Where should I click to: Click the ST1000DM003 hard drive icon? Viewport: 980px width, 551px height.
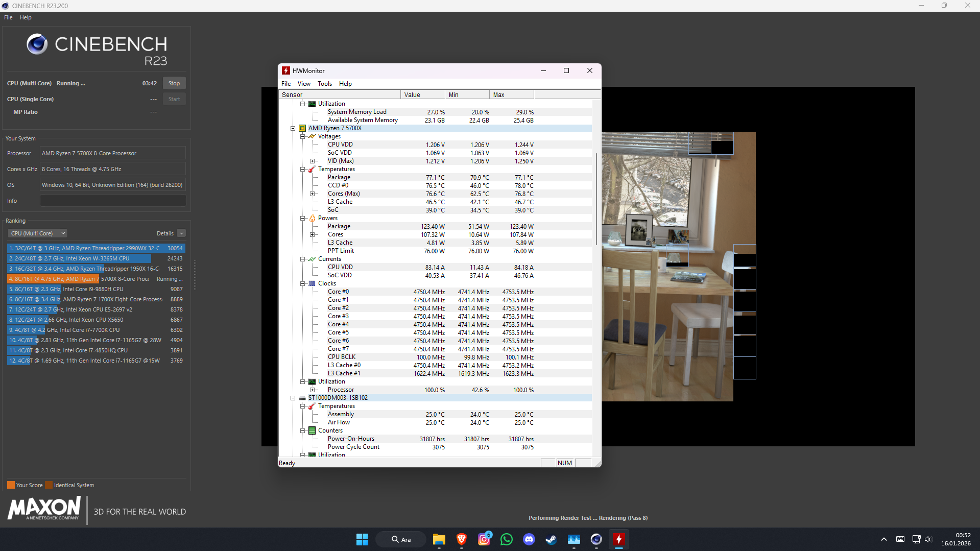click(302, 398)
